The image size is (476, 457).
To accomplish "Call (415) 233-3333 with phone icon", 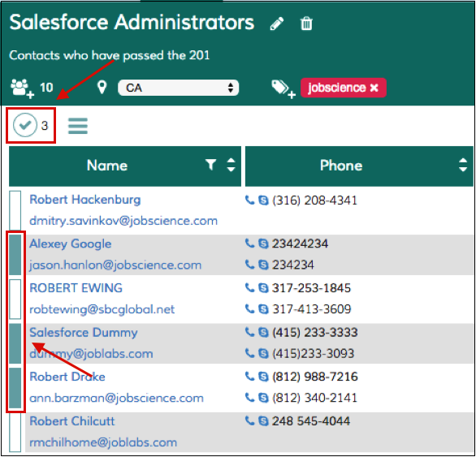I will pos(249,332).
